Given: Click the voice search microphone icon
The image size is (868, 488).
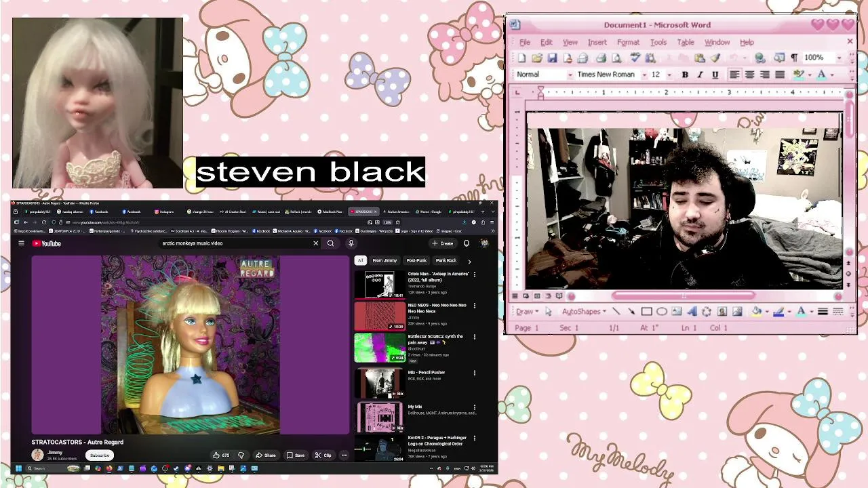Looking at the screenshot, I should (x=351, y=243).
